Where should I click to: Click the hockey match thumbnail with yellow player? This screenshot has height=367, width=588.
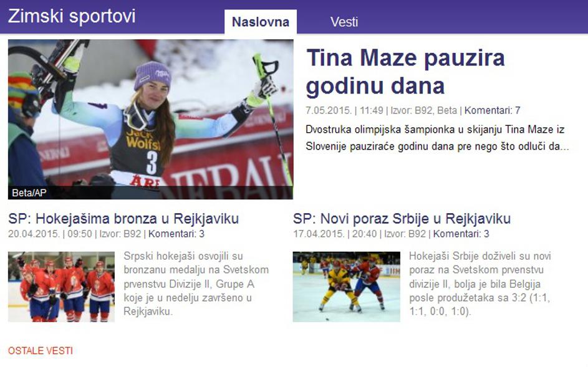click(x=346, y=287)
